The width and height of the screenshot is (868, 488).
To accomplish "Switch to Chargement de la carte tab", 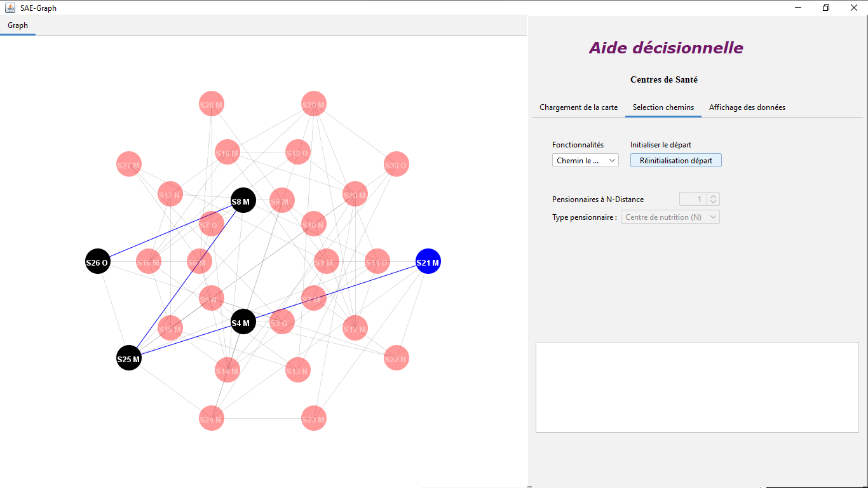I will pos(578,107).
